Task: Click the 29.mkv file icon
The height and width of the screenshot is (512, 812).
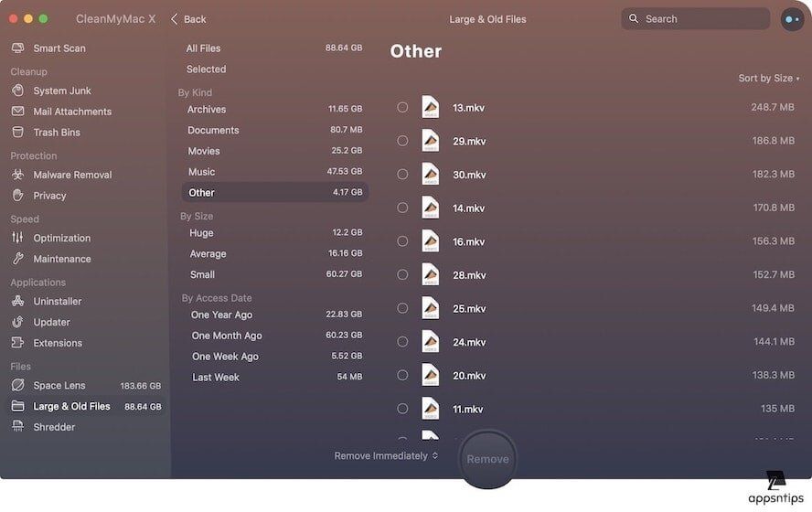Action: click(x=431, y=141)
